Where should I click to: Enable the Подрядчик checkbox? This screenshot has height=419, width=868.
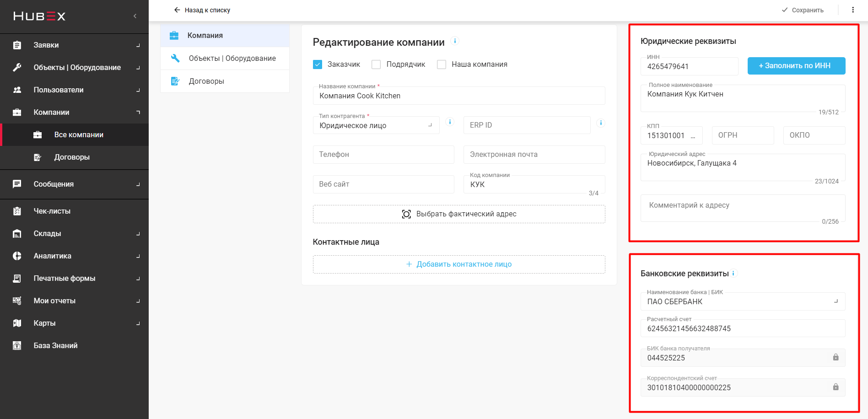click(376, 64)
